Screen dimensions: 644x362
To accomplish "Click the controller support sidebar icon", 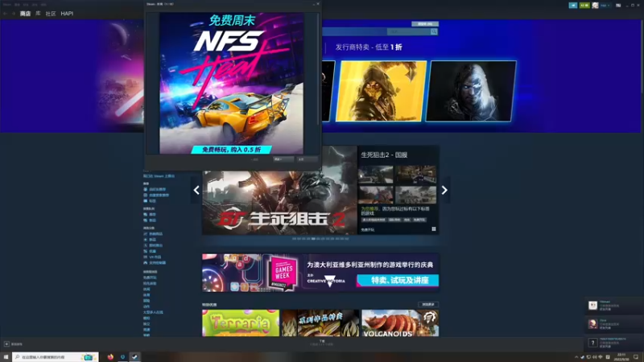I will (146, 262).
